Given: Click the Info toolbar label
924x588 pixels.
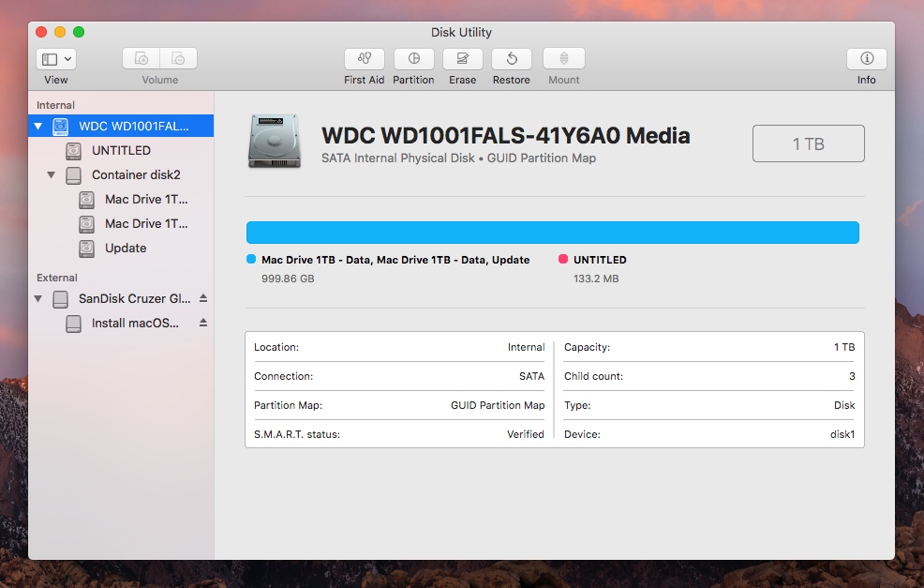Looking at the screenshot, I should [x=866, y=80].
